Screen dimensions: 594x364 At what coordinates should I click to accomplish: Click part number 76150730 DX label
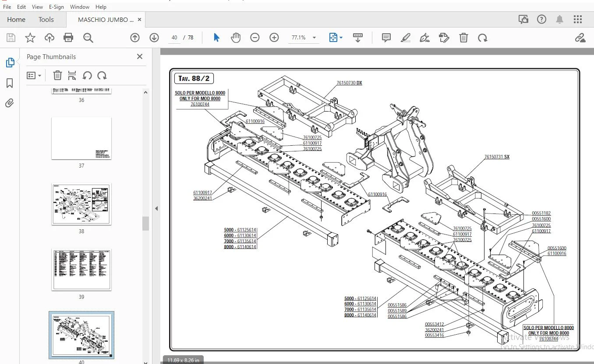pos(349,83)
